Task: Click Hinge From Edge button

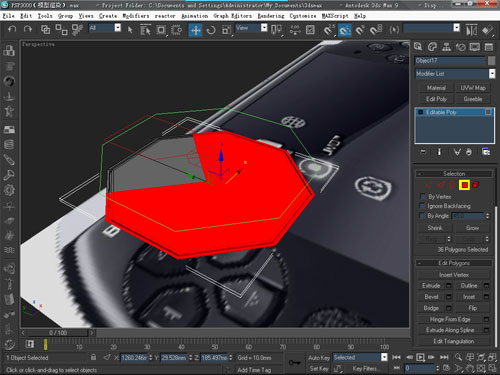Action: (x=450, y=319)
